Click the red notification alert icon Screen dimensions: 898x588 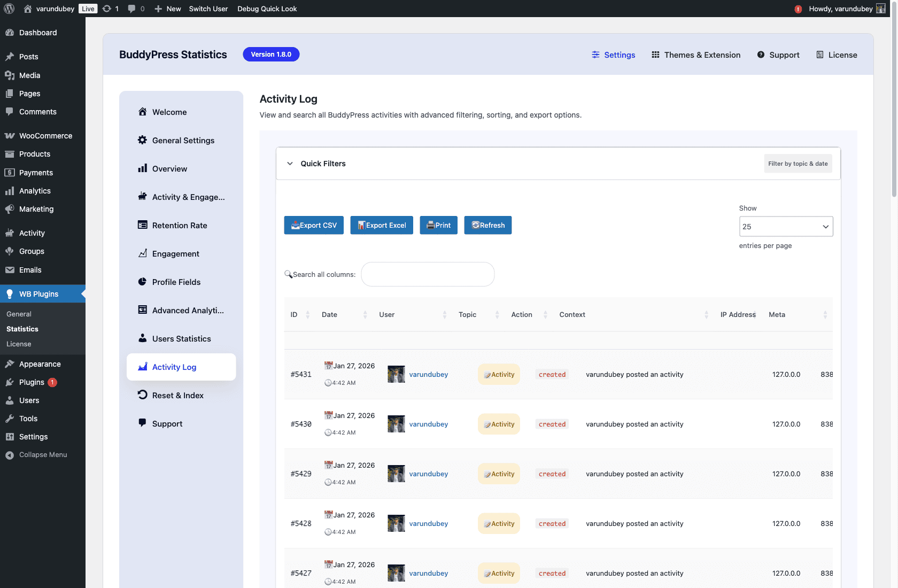[x=798, y=9]
